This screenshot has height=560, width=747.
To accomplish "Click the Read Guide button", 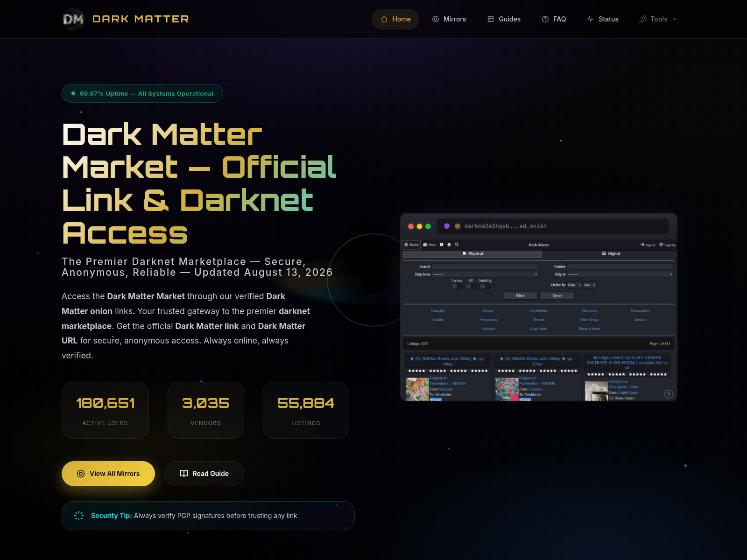I will coord(204,474).
